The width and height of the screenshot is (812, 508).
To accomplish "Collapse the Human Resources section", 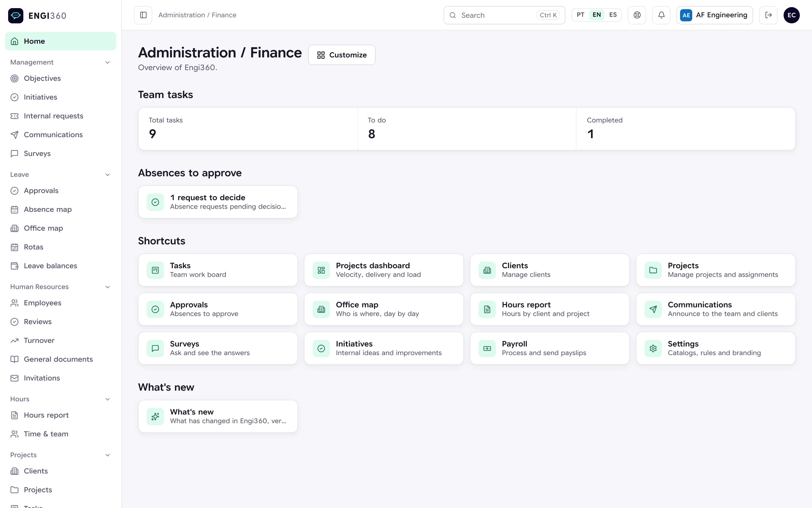I will [107, 287].
